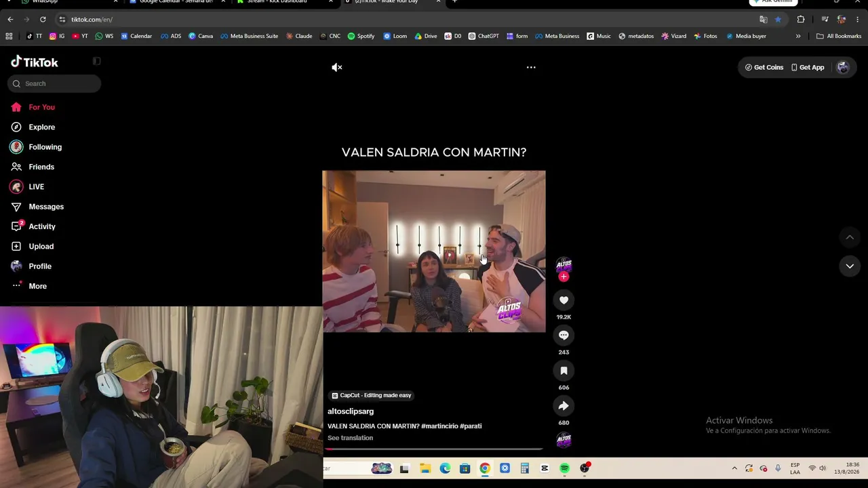The image size is (868, 488).
Task: Open the Canva bookmark
Action: coord(201,36)
